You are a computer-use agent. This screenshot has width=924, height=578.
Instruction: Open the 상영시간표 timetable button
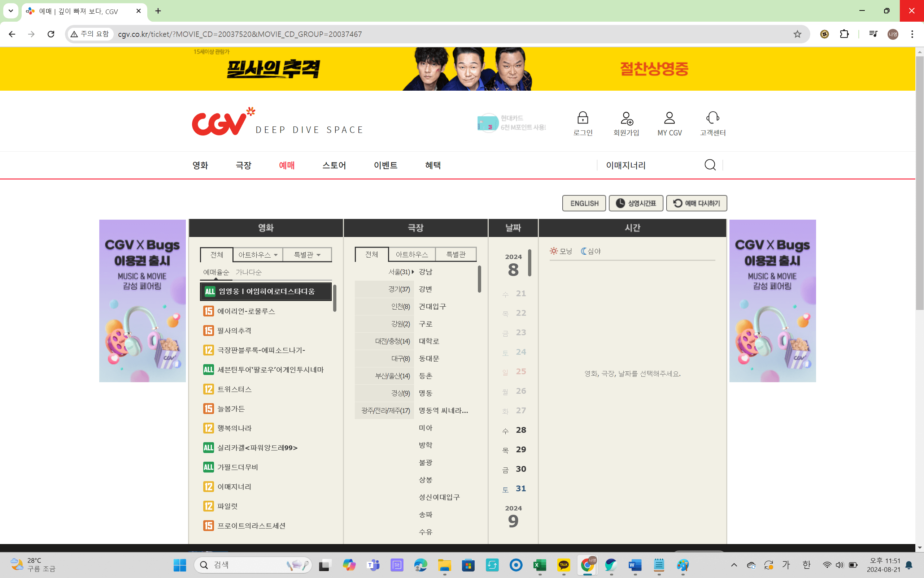click(x=636, y=203)
